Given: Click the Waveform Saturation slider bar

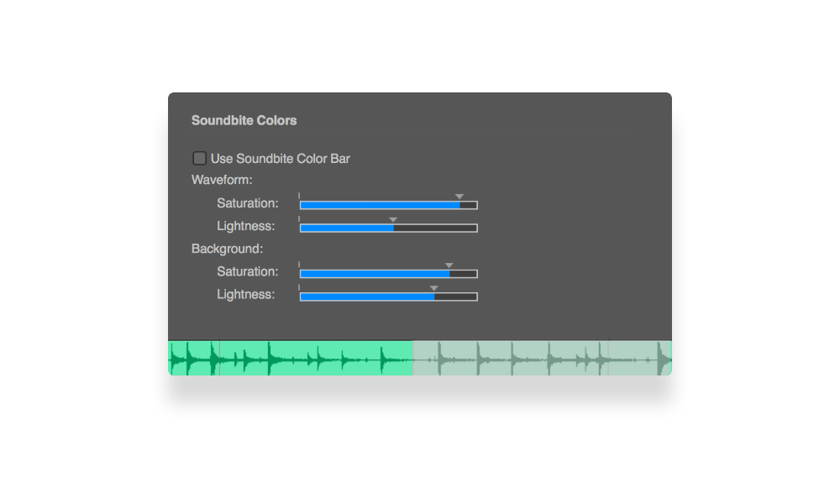Looking at the screenshot, I should click(388, 205).
